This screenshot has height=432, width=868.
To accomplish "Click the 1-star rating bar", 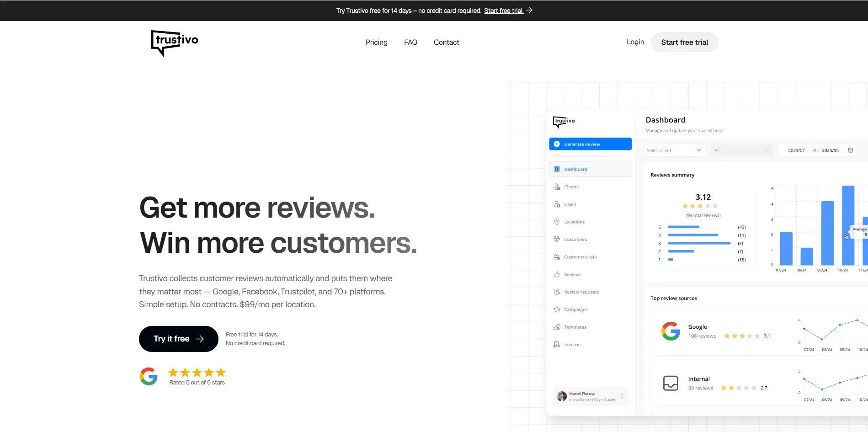I will [671, 260].
